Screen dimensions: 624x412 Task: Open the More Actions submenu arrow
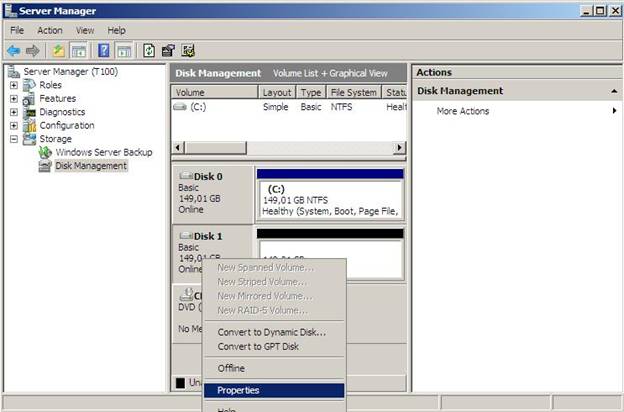[614, 111]
